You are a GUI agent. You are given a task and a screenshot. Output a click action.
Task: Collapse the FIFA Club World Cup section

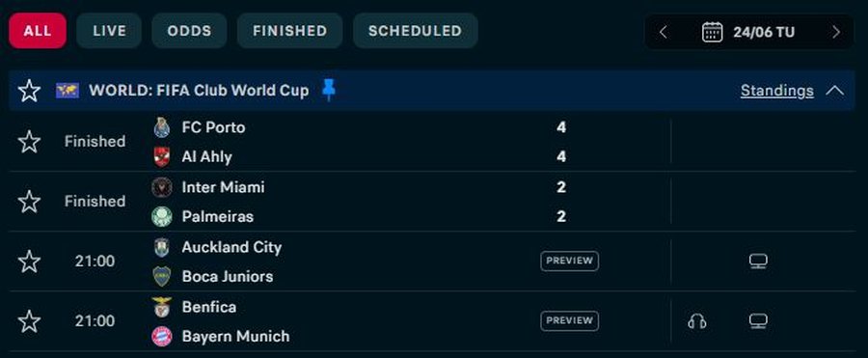835,91
